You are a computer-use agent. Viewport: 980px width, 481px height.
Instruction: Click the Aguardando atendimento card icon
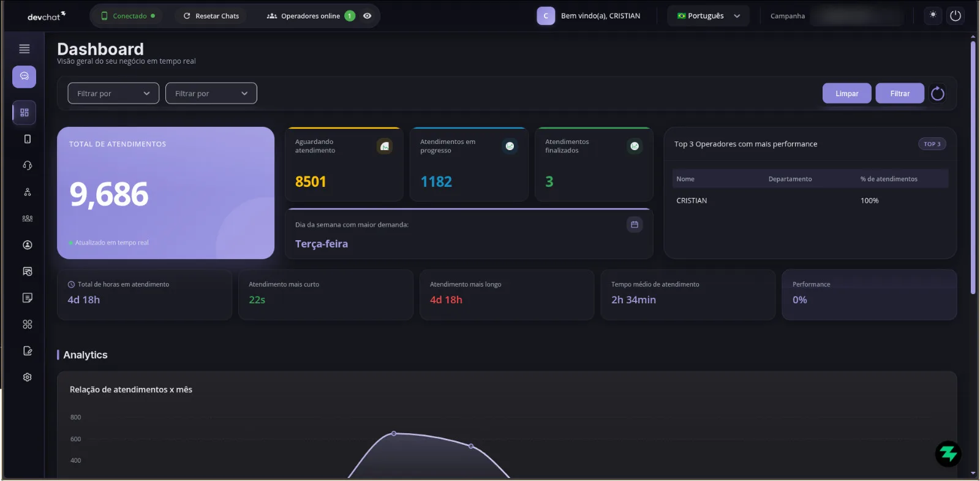coord(385,146)
